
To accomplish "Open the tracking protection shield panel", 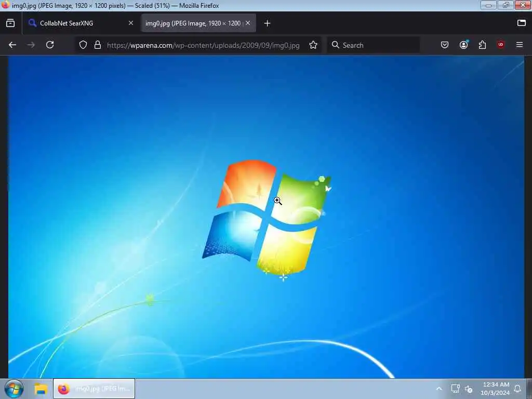I will 83,45.
